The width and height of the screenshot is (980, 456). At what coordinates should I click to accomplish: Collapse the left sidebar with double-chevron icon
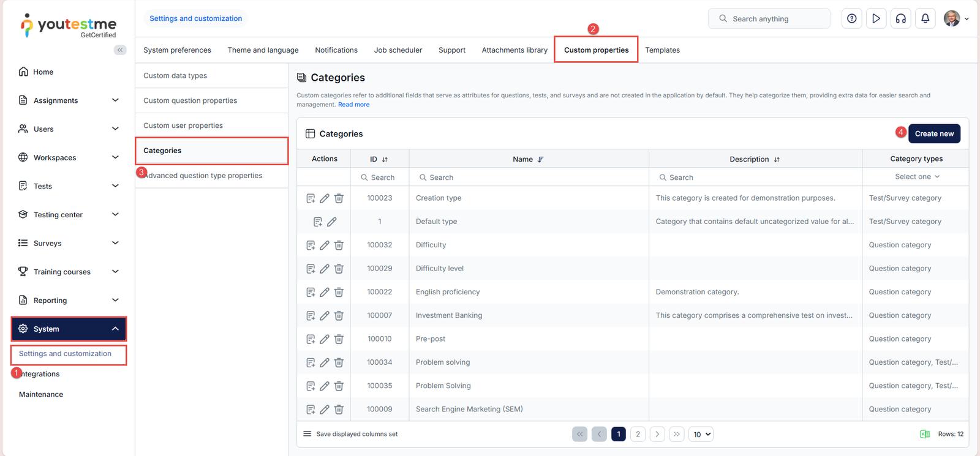[120, 50]
